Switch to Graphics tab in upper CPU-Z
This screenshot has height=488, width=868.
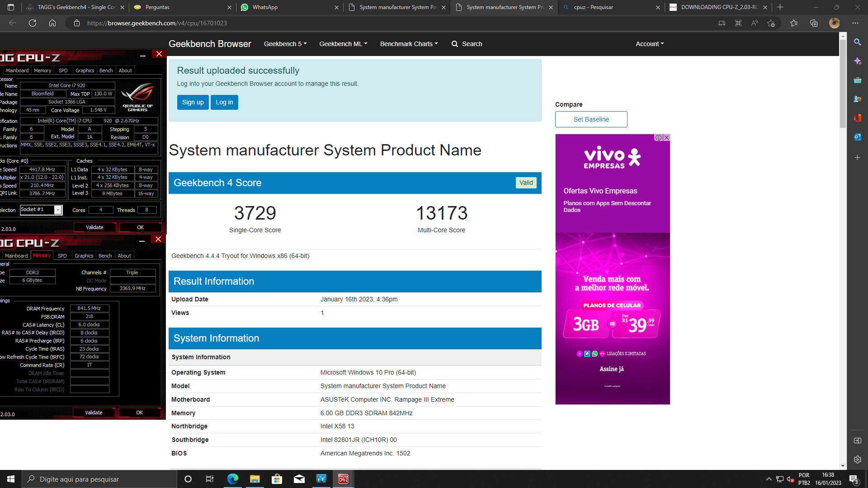point(85,70)
